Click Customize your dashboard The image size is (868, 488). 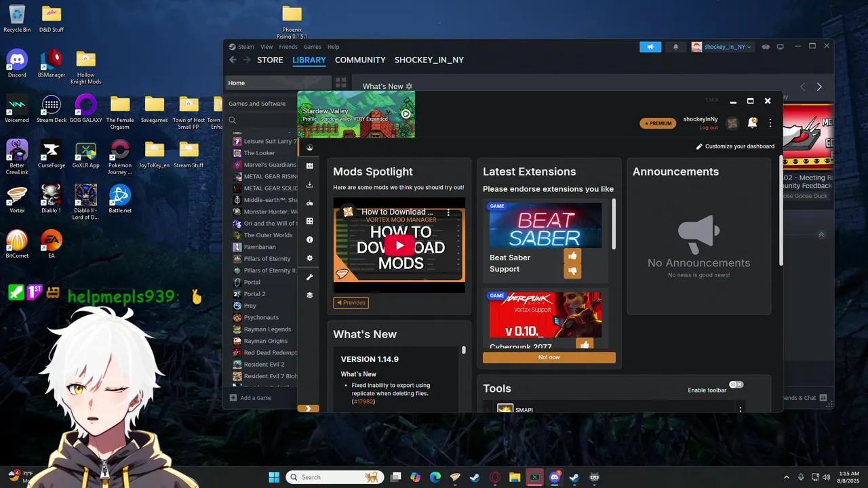pos(735,146)
